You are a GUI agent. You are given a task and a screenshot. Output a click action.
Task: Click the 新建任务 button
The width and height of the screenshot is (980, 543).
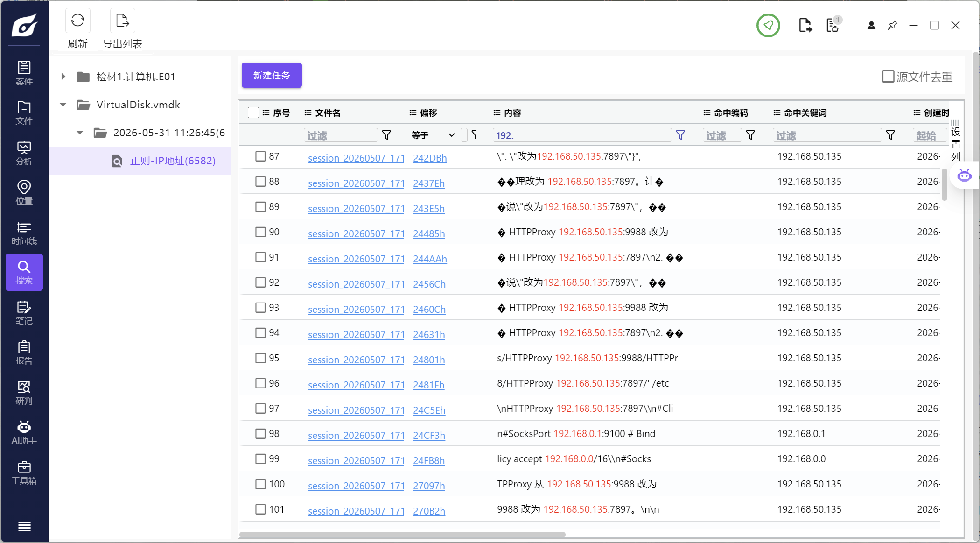pyautogui.click(x=272, y=75)
